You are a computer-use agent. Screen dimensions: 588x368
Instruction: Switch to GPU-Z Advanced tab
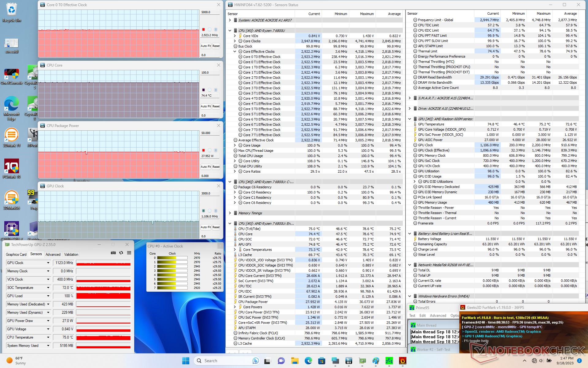coord(53,255)
